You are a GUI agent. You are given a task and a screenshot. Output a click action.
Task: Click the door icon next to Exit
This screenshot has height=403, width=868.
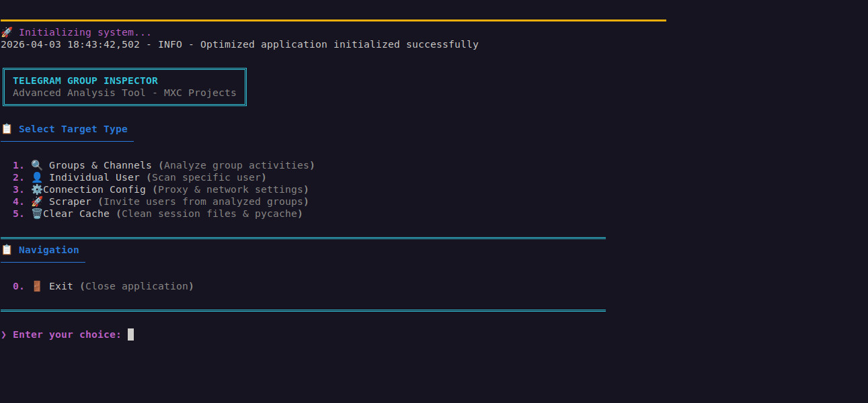pos(36,286)
